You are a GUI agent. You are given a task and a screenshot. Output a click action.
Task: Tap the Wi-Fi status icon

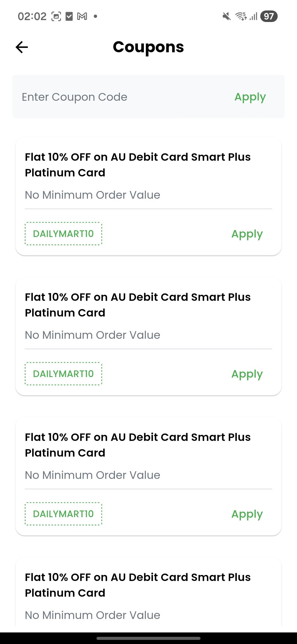coord(241,17)
